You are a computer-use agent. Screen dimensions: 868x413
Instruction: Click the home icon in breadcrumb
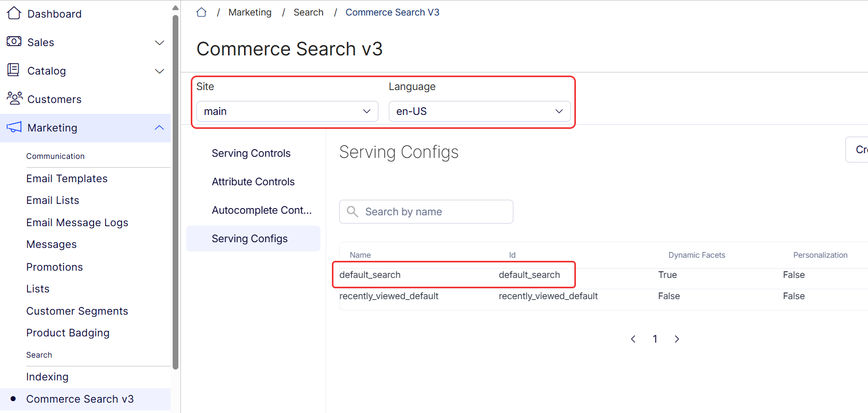tap(202, 12)
